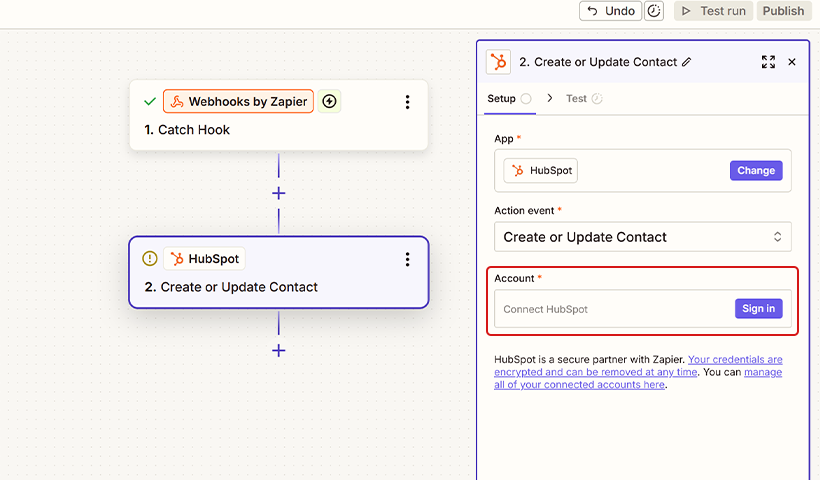Click the pencil icon to rename step
This screenshot has height=480, width=820.
(x=686, y=62)
